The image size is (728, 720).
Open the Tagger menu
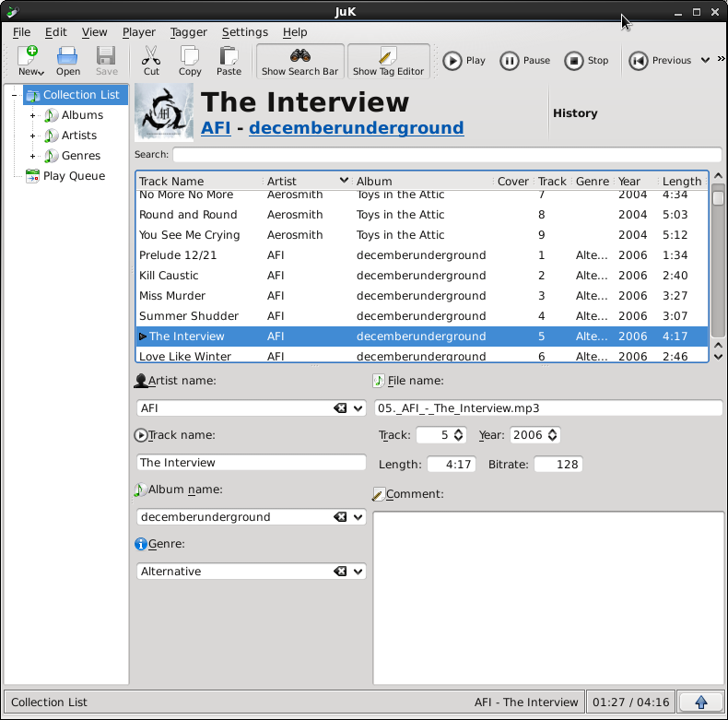189,32
